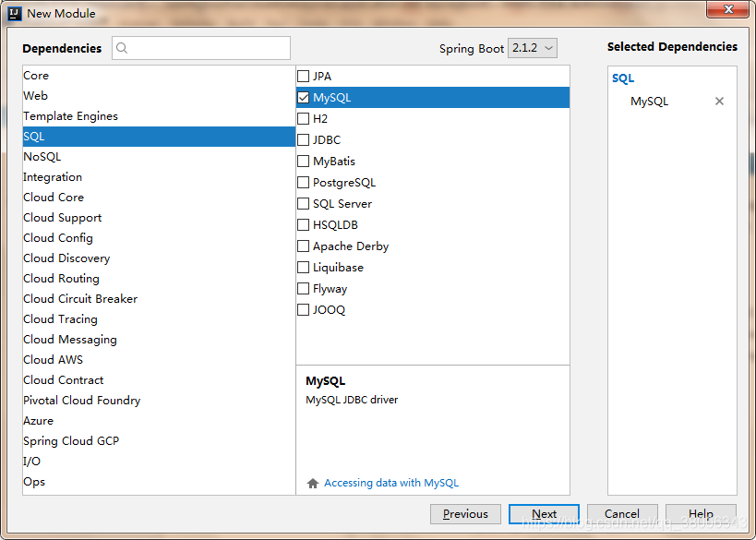Image resolution: width=756 pixels, height=540 pixels.
Task: Select the Web category
Action: coord(159,96)
